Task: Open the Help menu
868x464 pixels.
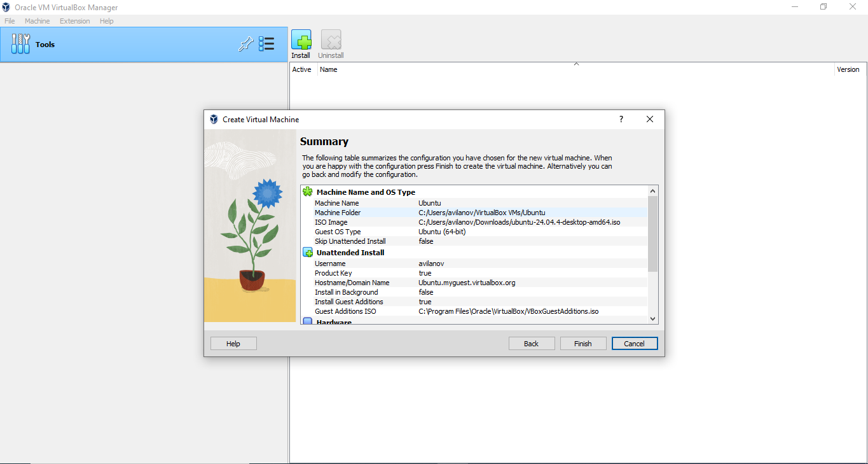Action: click(x=107, y=21)
